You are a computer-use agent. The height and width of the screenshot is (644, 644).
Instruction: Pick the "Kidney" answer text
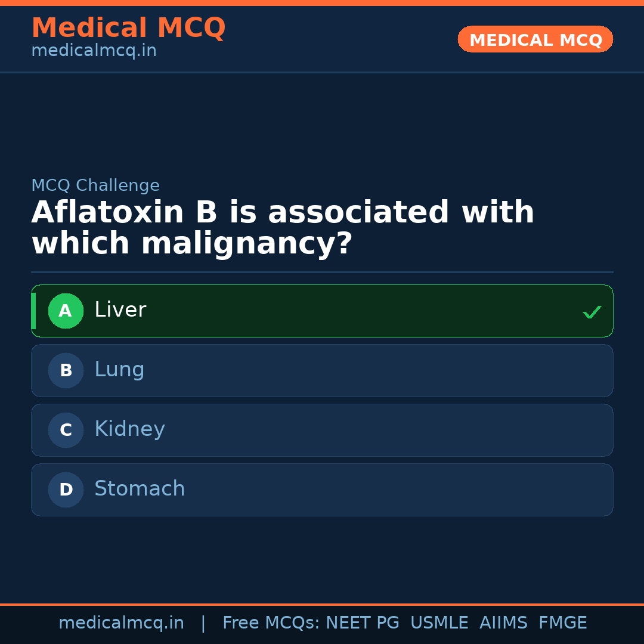129,429
